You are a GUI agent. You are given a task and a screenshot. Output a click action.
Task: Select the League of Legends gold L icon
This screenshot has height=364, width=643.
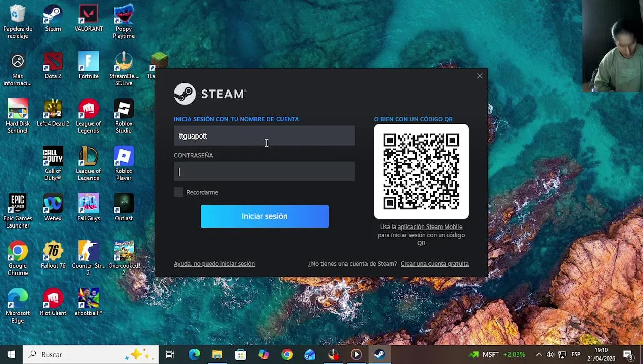pyautogui.click(x=88, y=164)
